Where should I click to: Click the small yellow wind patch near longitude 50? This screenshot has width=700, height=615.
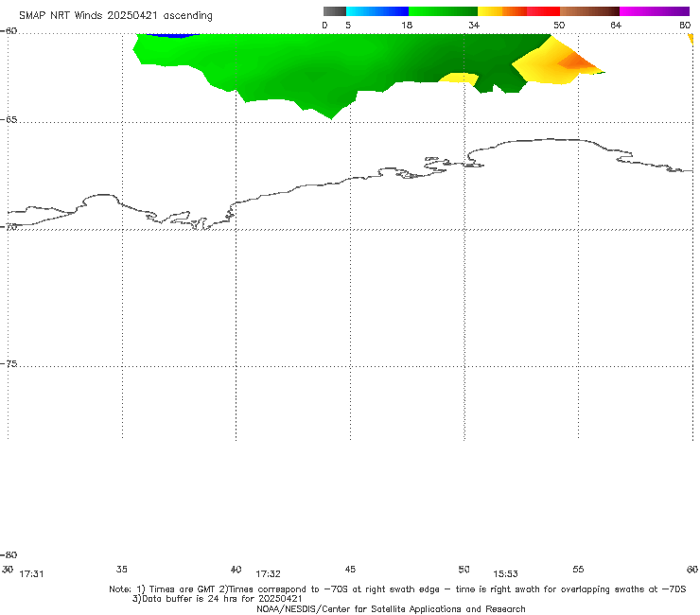coord(459,78)
